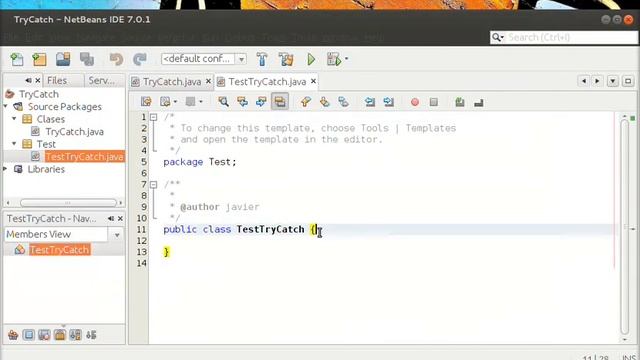Toggle Show Fields filter in Navigator
The height and width of the screenshot is (360, 640).
click(29, 335)
